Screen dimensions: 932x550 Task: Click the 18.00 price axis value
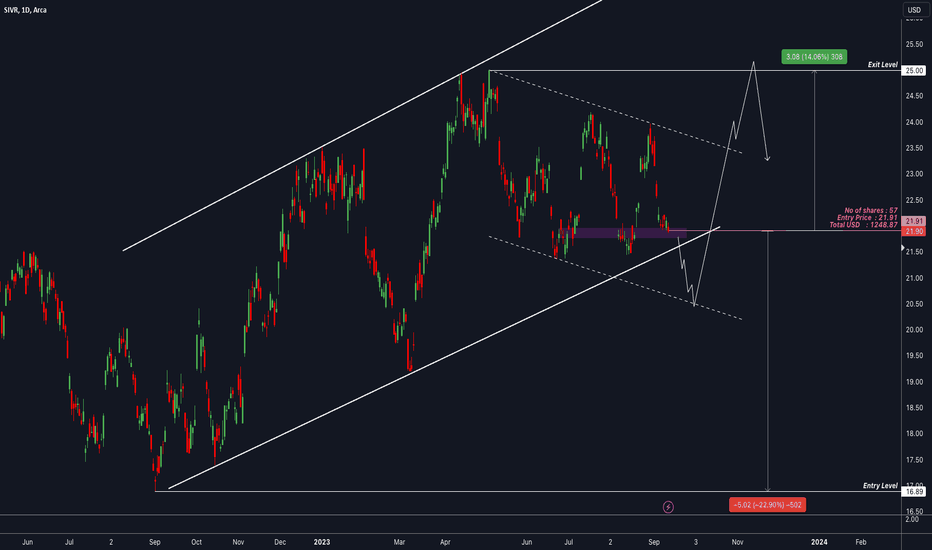point(914,434)
